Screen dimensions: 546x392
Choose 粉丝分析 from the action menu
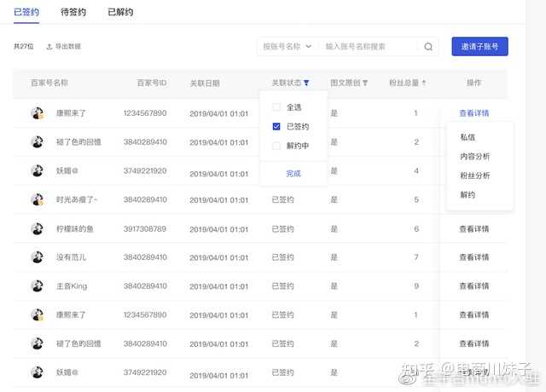click(475, 176)
